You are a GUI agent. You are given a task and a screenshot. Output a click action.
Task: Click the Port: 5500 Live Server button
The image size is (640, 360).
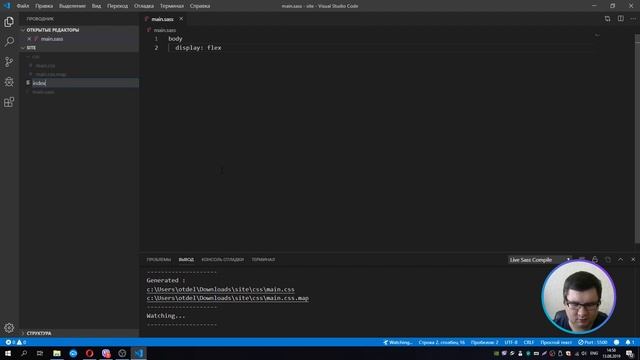593,342
